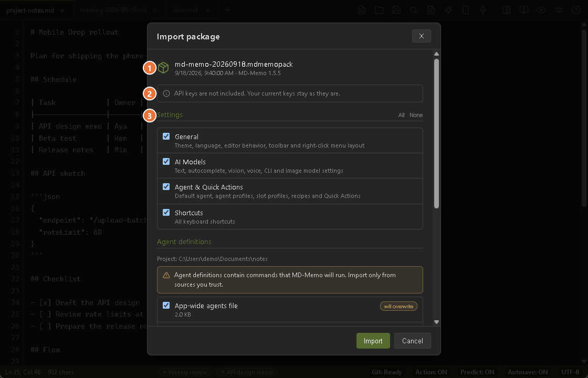Click the 'will overwrite' badge

click(398, 307)
